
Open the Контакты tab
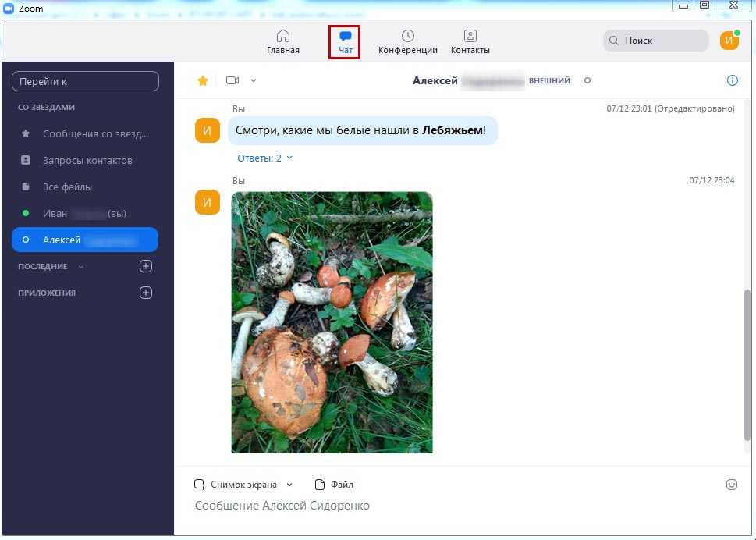470,42
